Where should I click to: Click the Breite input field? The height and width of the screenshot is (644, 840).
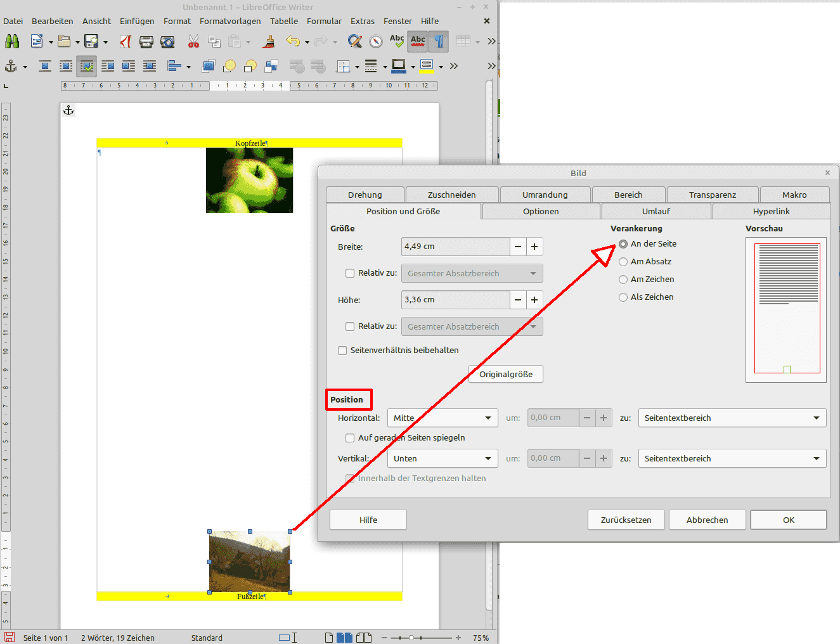coord(455,247)
